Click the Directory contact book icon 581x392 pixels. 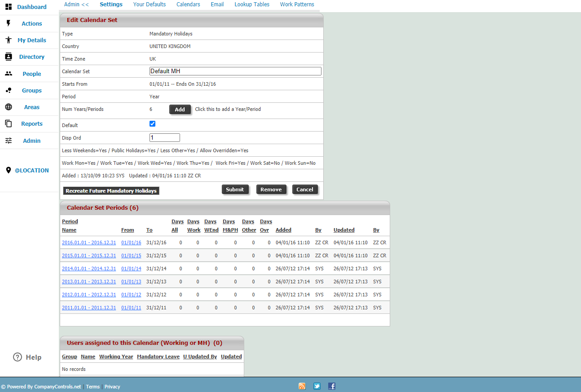point(9,57)
